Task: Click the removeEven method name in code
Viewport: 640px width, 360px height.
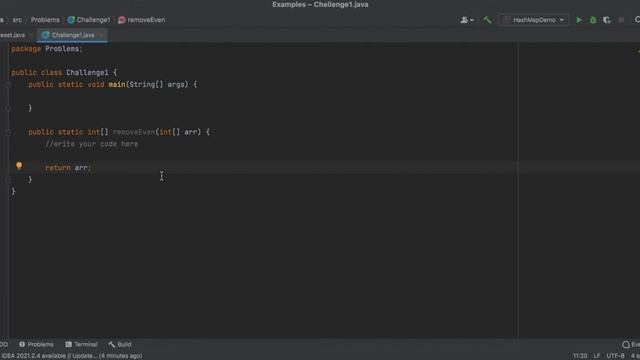Action: click(x=134, y=132)
